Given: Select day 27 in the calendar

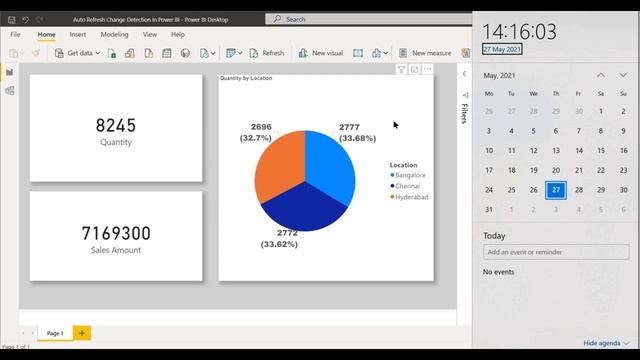Looking at the screenshot, I should [556, 190].
